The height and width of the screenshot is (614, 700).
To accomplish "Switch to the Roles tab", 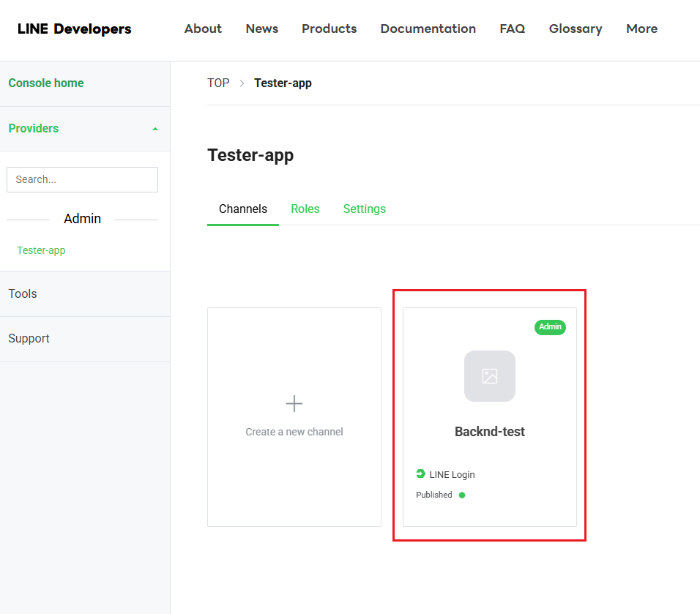I will [x=305, y=209].
